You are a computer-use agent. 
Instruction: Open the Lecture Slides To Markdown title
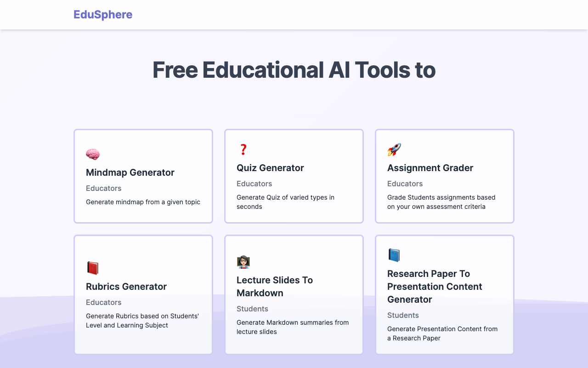[275, 287]
